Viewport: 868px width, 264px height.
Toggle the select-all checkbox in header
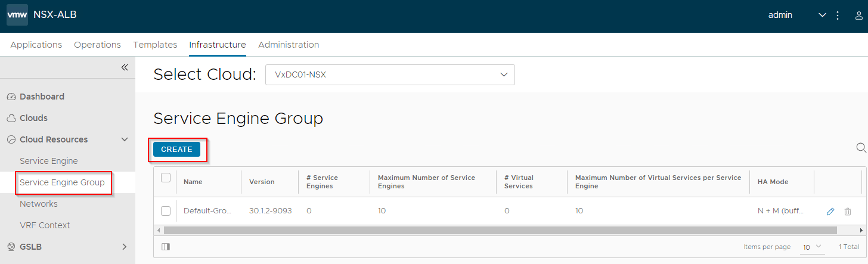[166, 178]
